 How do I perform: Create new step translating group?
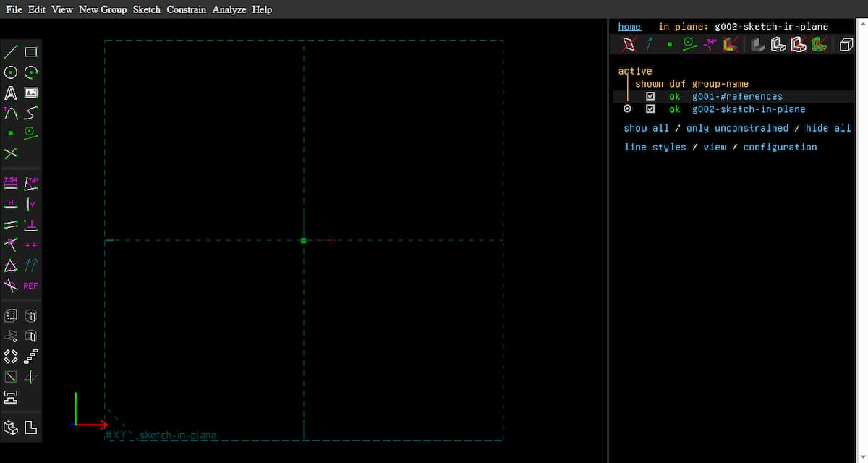31,356
